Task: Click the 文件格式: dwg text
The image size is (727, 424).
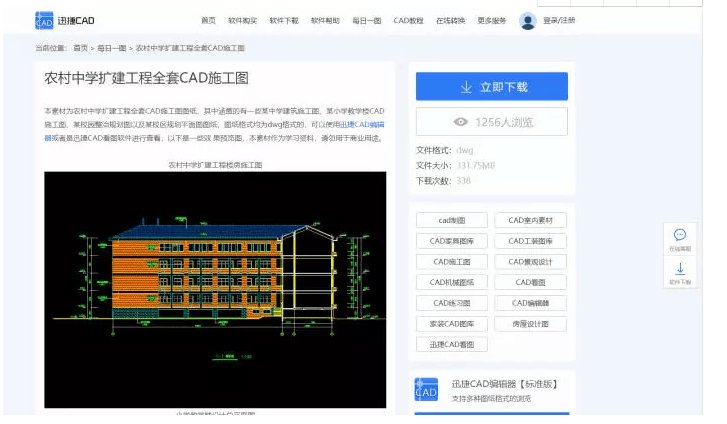Action: tap(445, 150)
